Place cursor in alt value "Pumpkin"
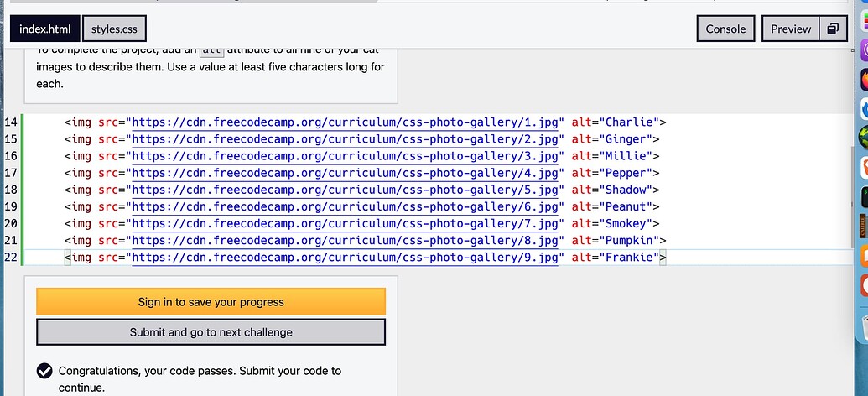This screenshot has width=868, height=396. click(x=632, y=241)
